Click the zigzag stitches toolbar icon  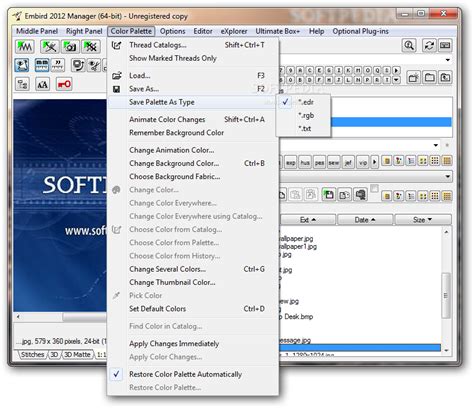(24, 46)
